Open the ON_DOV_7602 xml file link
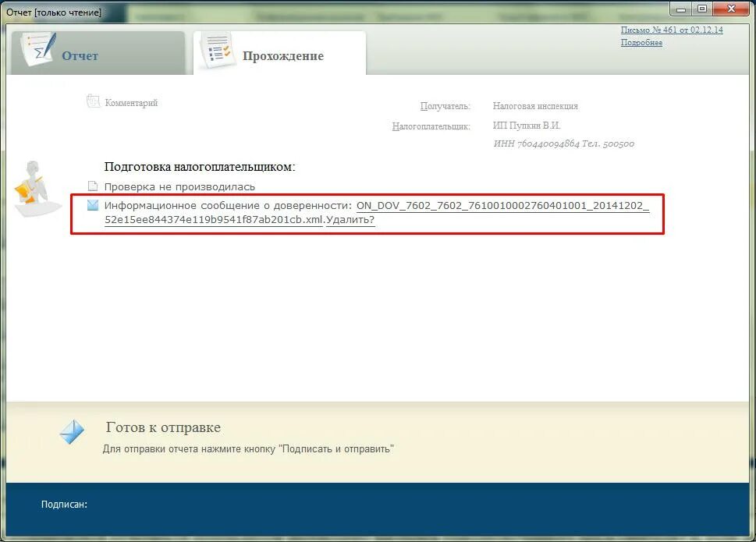 tap(377, 212)
